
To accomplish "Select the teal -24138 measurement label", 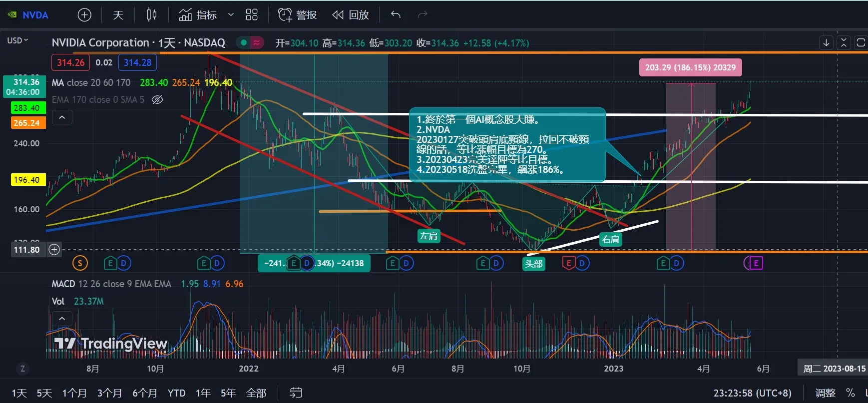I will [314, 263].
